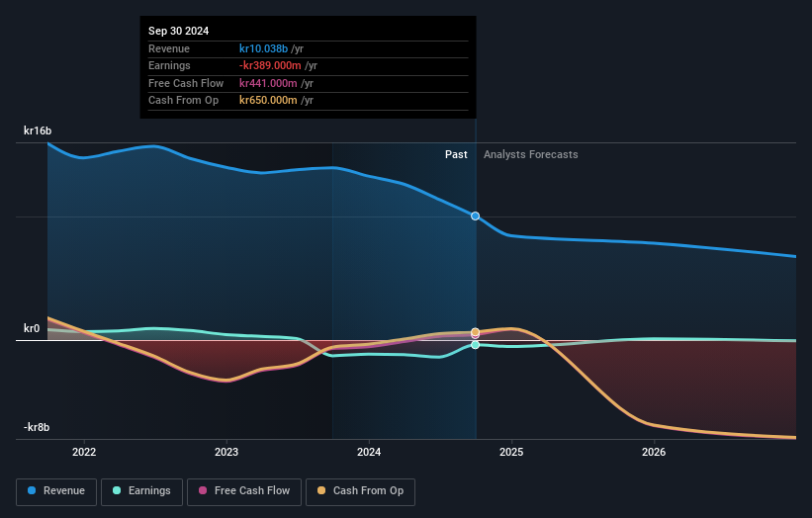Click the Earnings row label in tooltip

pyautogui.click(x=169, y=65)
